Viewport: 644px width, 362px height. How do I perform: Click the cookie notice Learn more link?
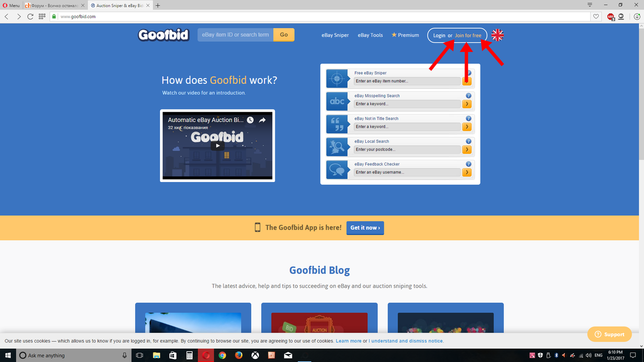click(x=349, y=341)
